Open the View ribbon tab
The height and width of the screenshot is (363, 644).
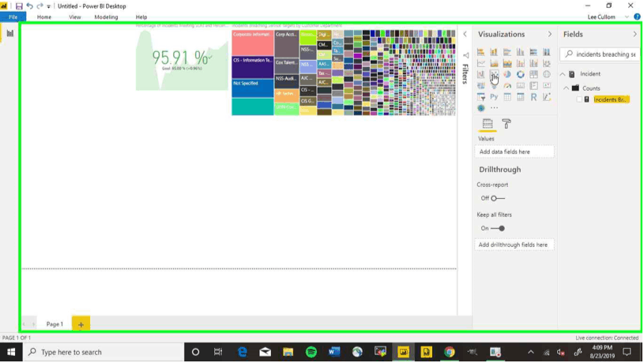[75, 17]
